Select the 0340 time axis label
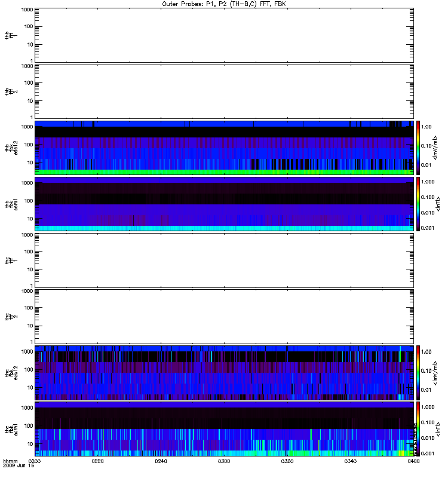This screenshot has height=478, width=448. click(351, 461)
